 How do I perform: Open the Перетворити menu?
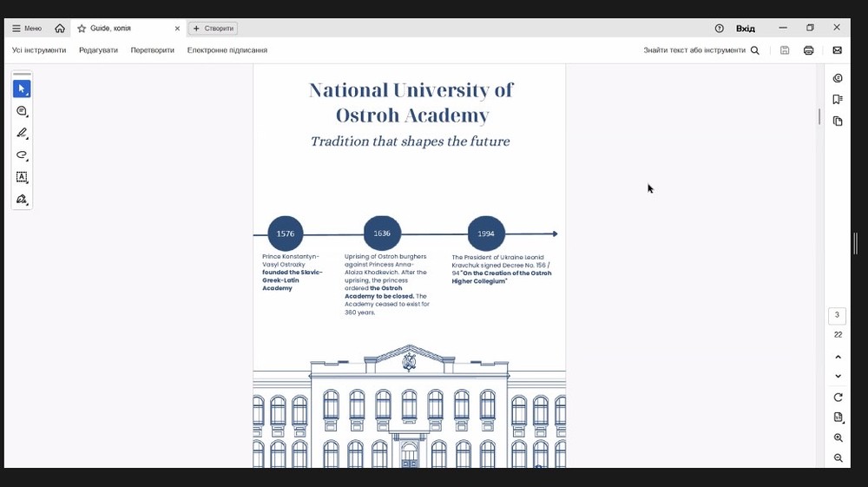click(x=152, y=49)
